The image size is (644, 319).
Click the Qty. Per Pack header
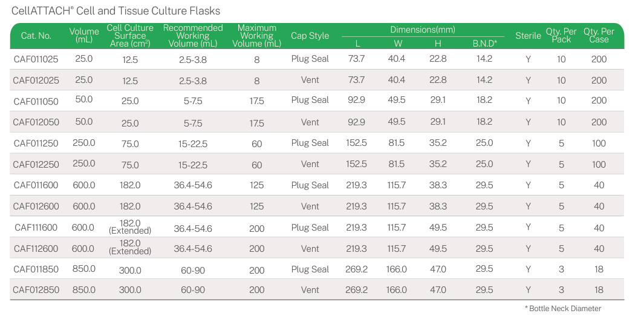click(x=561, y=36)
